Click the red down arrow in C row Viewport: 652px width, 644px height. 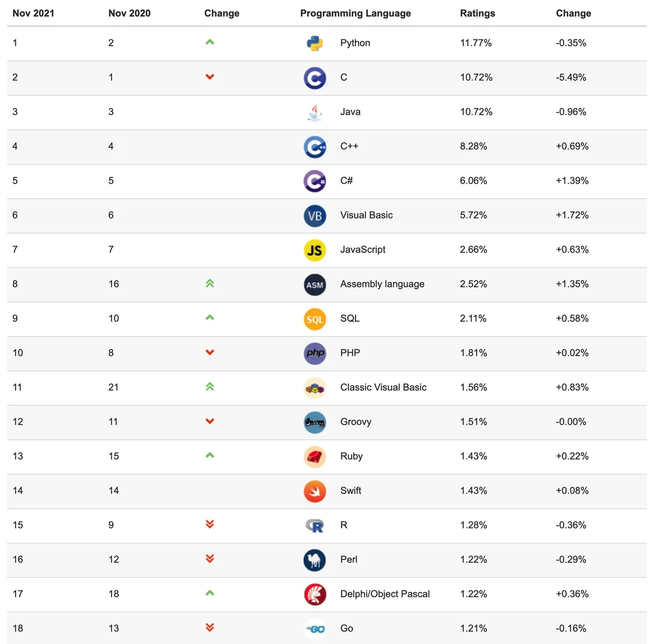[210, 77]
